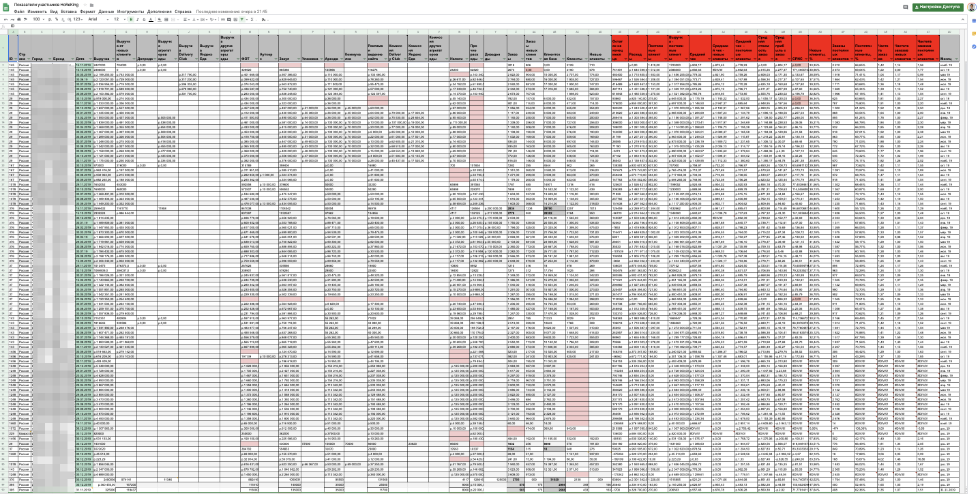
Task: Toggle italic formatting
Action: pyautogui.click(x=138, y=19)
